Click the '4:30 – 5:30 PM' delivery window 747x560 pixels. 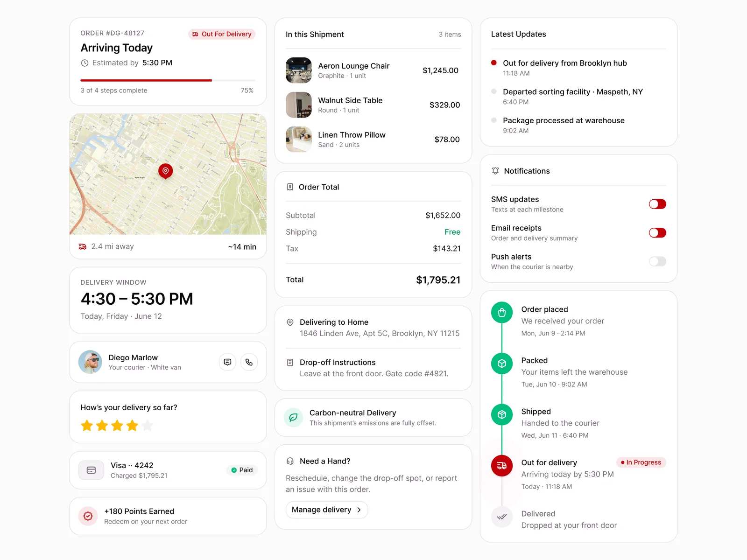[x=137, y=299]
